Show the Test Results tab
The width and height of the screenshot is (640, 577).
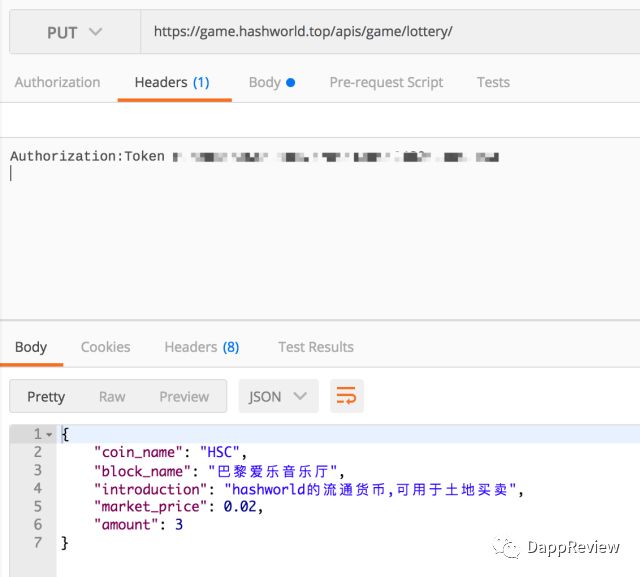click(316, 347)
